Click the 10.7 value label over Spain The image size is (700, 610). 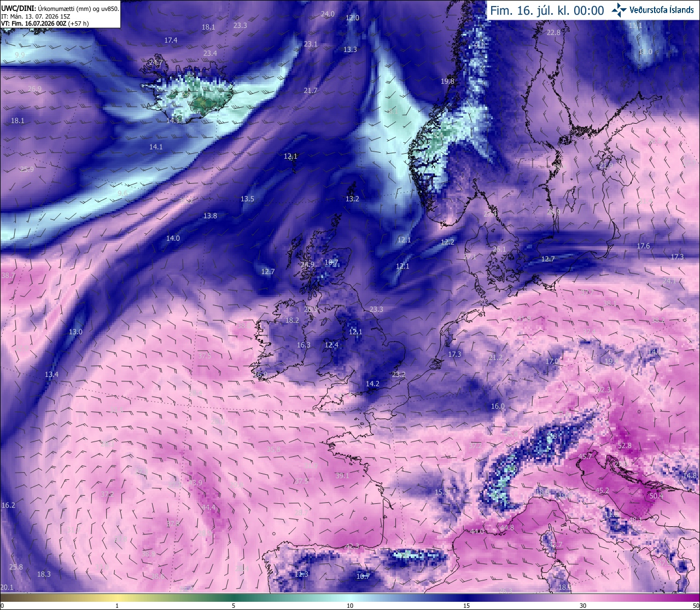pyautogui.click(x=363, y=576)
